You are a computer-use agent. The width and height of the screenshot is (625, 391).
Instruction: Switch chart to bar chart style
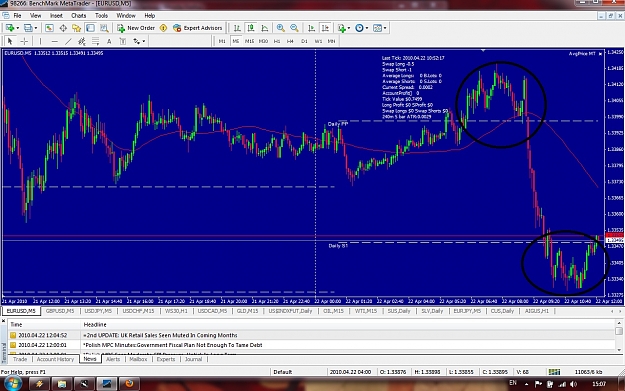237,28
